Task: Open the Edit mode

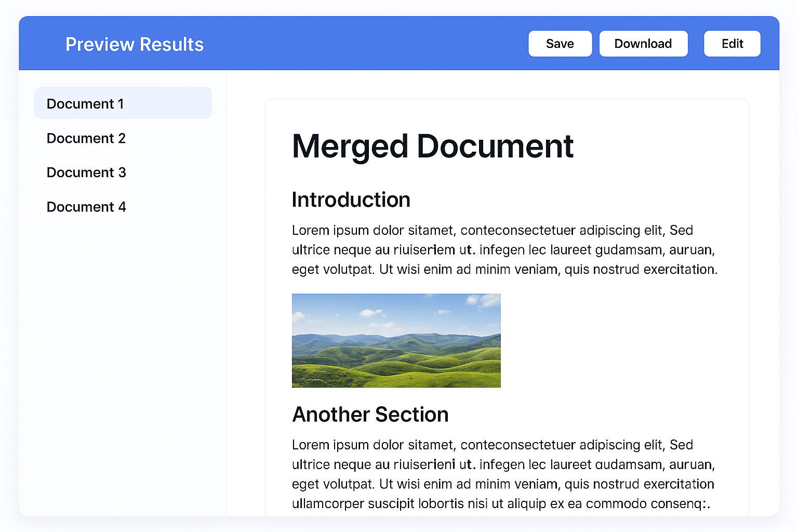Action: coord(732,44)
